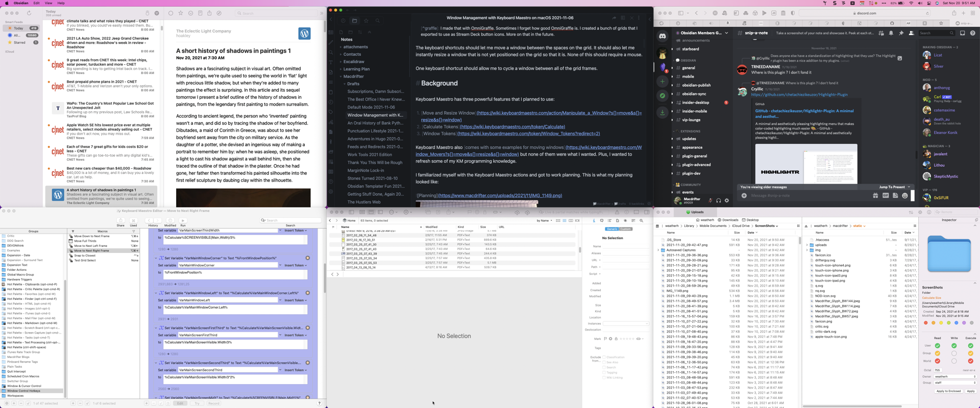
Task: Toggle User Write permission in Inspector
Action: (954, 346)
